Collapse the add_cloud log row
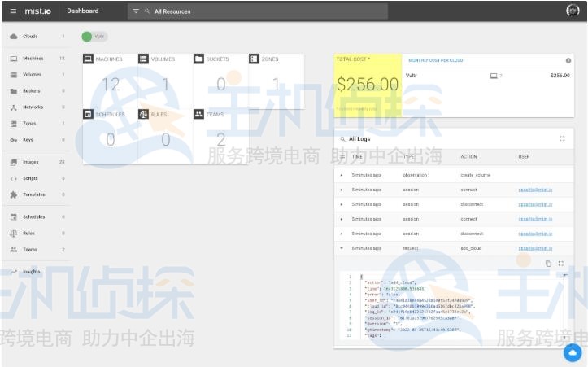The image size is (588, 367). (342, 248)
